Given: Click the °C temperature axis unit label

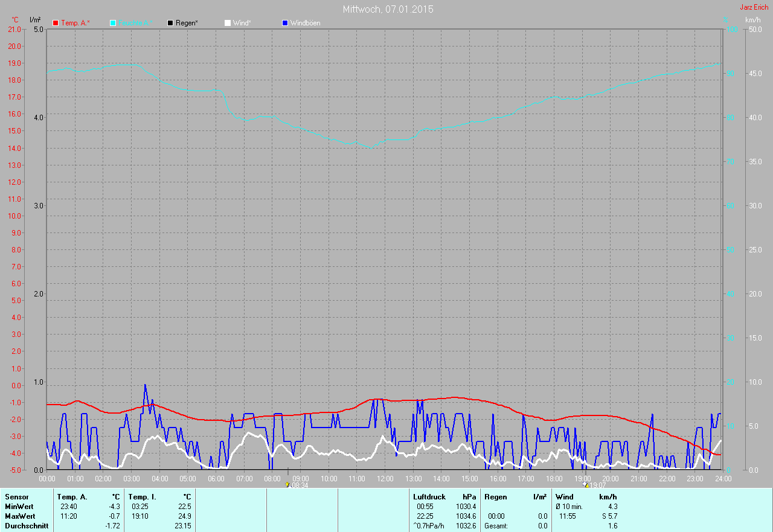Looking at the screenshot, I should click(x=15, y=20).
